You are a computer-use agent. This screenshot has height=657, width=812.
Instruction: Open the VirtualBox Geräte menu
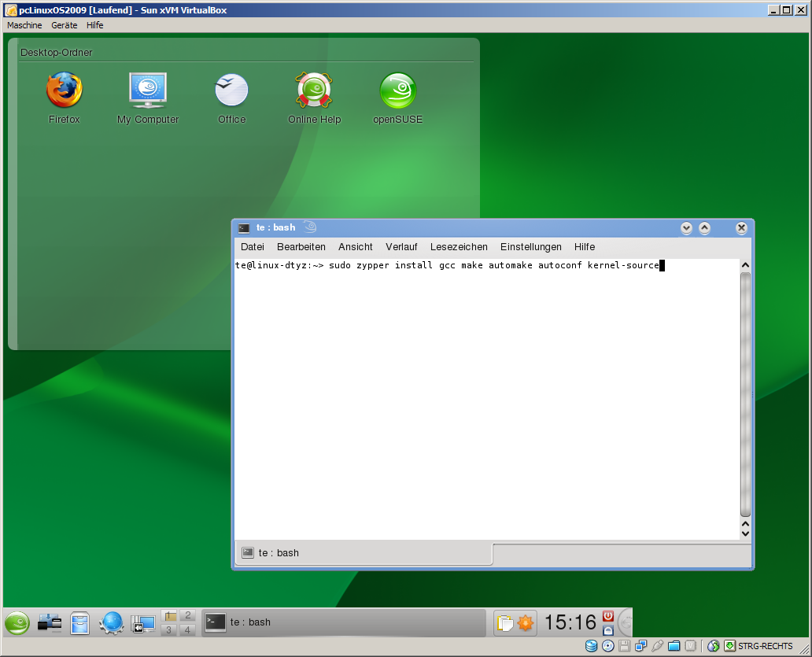coord(65,25)
